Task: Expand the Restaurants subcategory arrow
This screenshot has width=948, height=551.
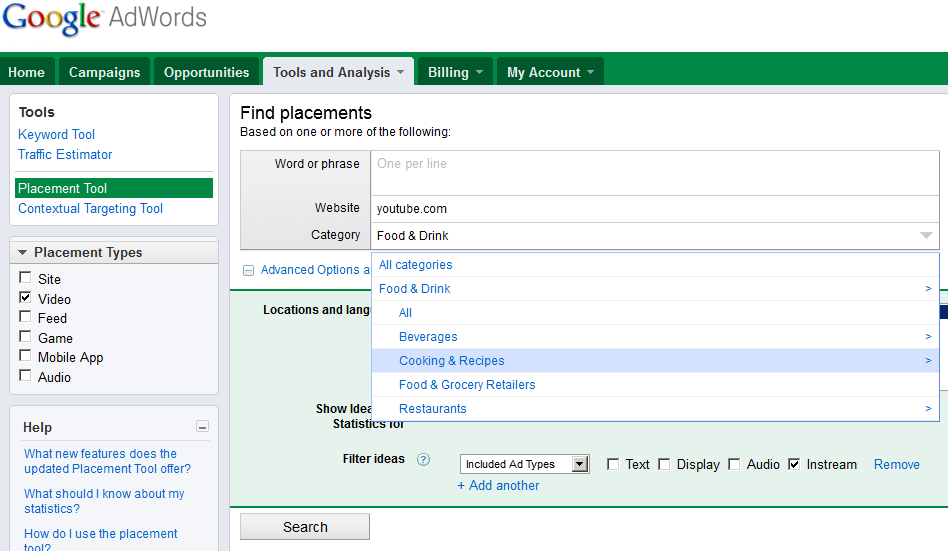Action: pos(928,409)
